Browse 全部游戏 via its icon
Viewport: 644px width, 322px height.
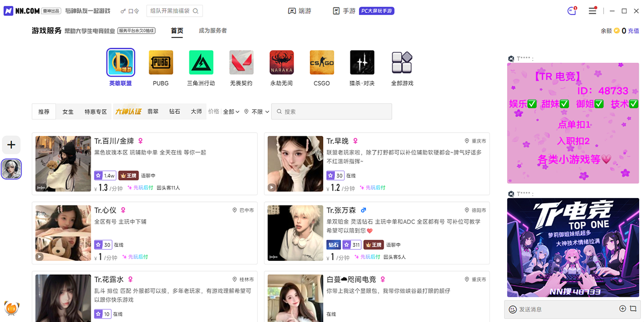tap(402, 62)
